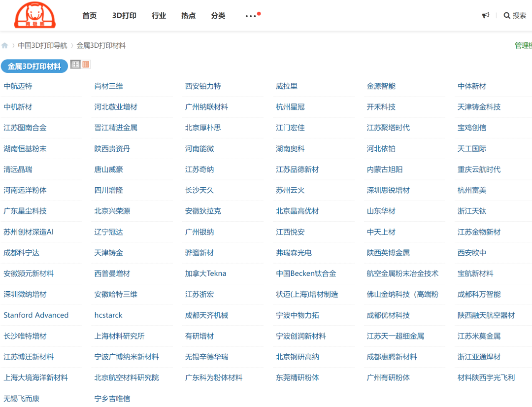
Task: Open the 中航迈特 link
Action: [x=18, y=86]
